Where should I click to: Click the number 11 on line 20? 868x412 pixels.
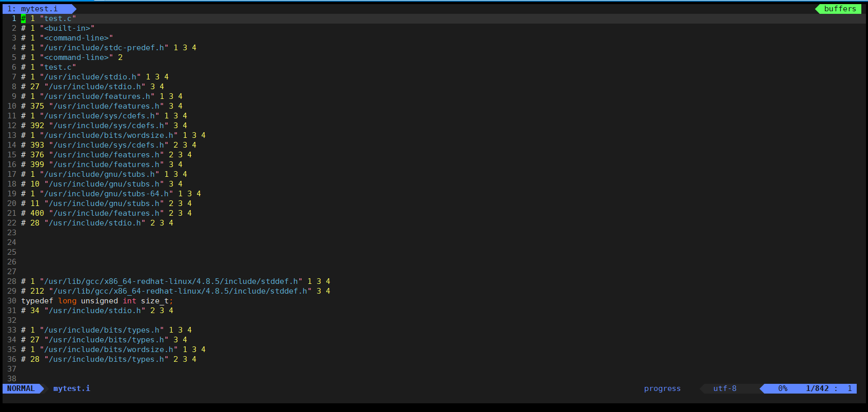tap(35, 203)
